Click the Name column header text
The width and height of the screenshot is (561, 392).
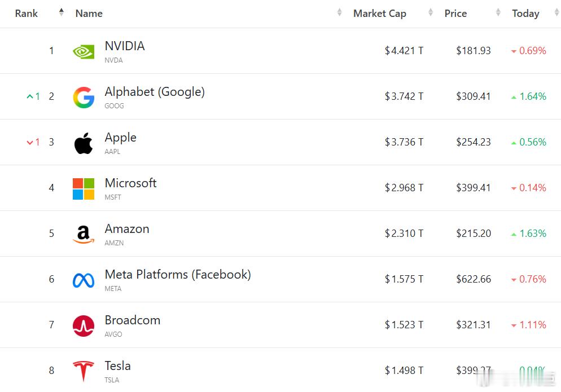[89, 14]
